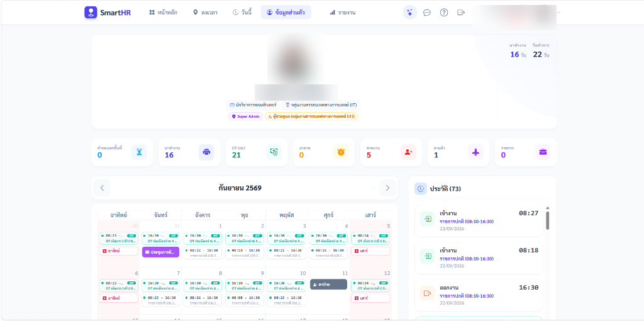
Task: Open the 08:22 - 16:30 shift on day 1
Action: [x=203, y=253]
